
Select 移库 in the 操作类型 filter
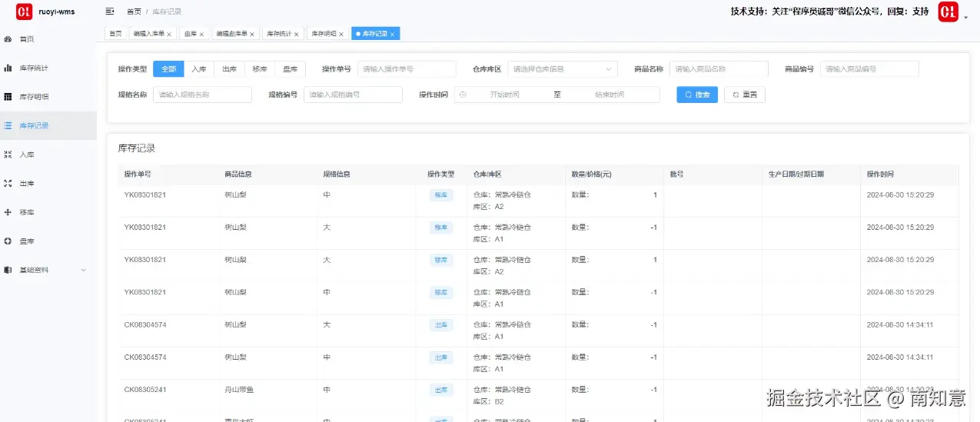260,68
